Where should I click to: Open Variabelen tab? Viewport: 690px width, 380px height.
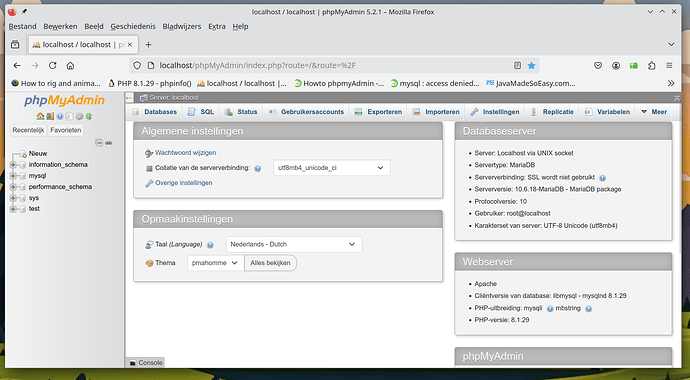(607, 112)
